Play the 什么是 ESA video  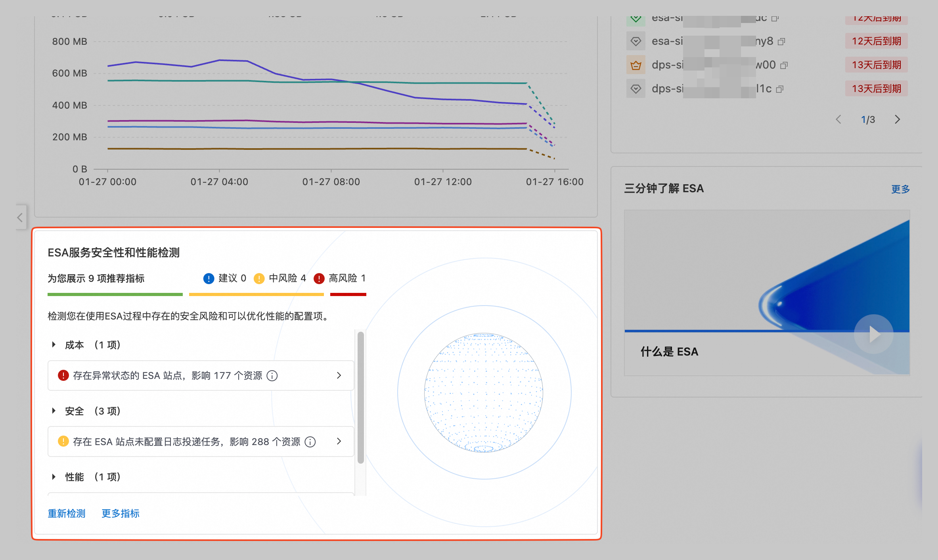[873, 334]
